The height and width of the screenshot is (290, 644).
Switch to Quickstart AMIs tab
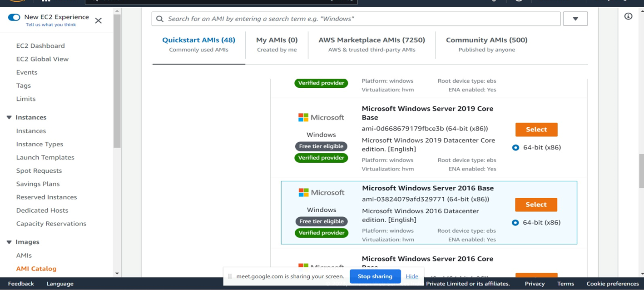coord(198,45)
